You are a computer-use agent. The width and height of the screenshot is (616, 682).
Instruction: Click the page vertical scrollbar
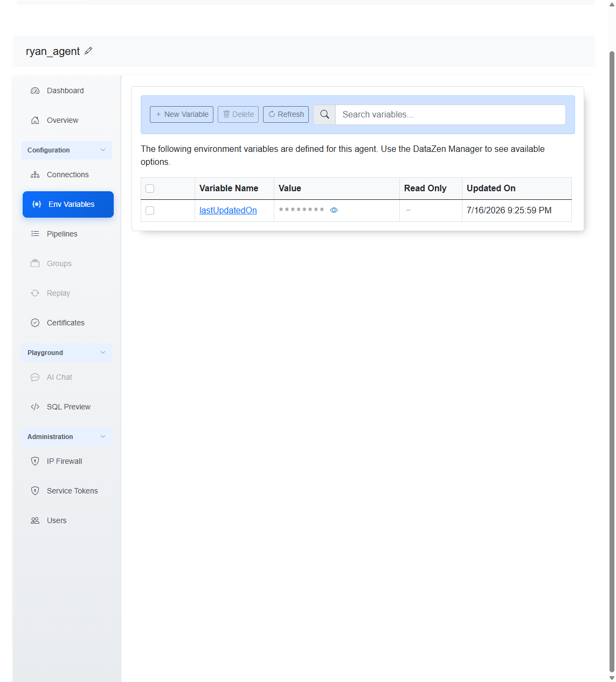coord(612,361)
